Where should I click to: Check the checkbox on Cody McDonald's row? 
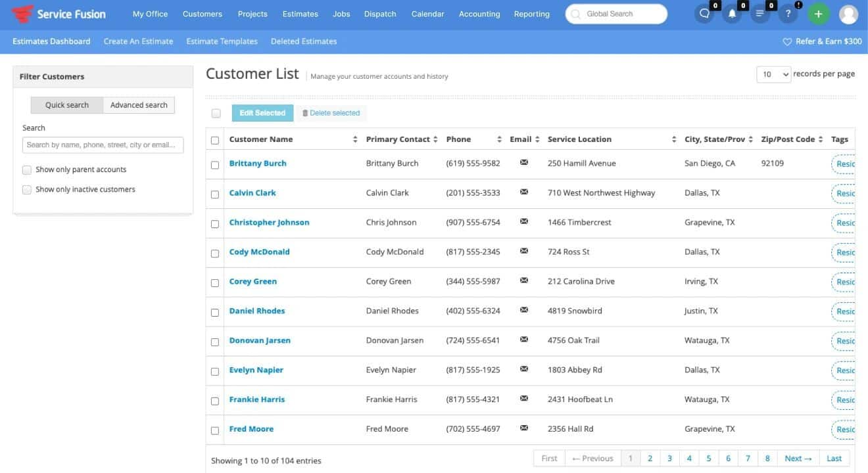point(214,252)
